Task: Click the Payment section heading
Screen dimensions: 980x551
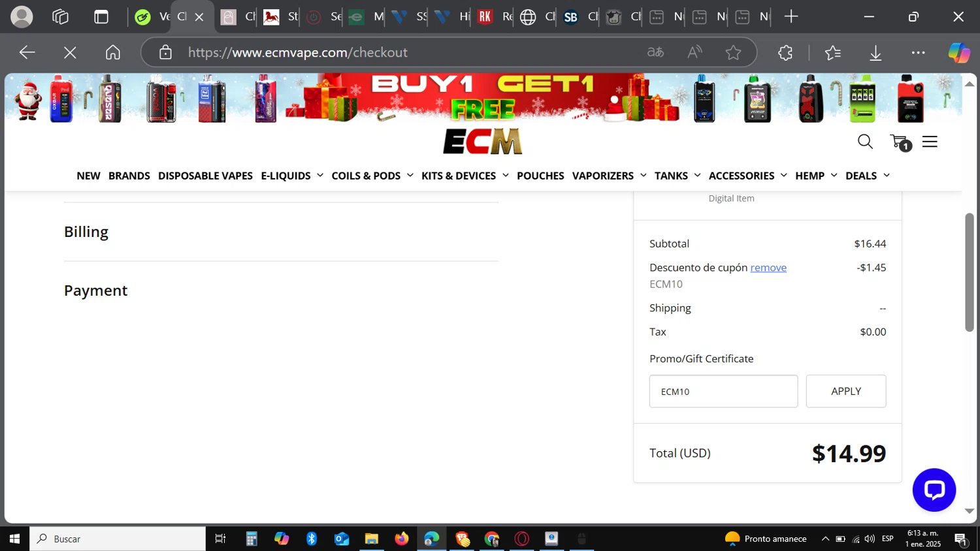Action: [x=95, y=291]
